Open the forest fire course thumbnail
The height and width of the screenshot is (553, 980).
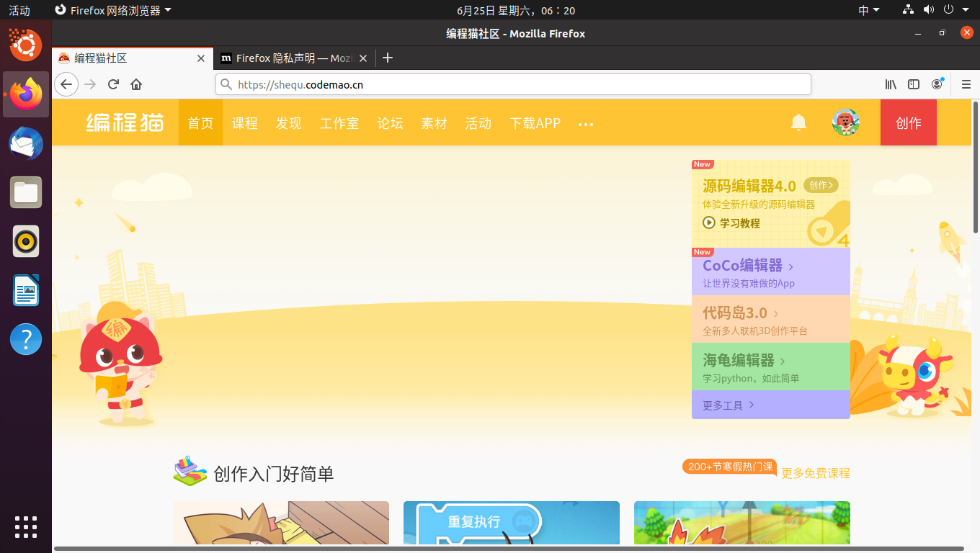[742, 523]
